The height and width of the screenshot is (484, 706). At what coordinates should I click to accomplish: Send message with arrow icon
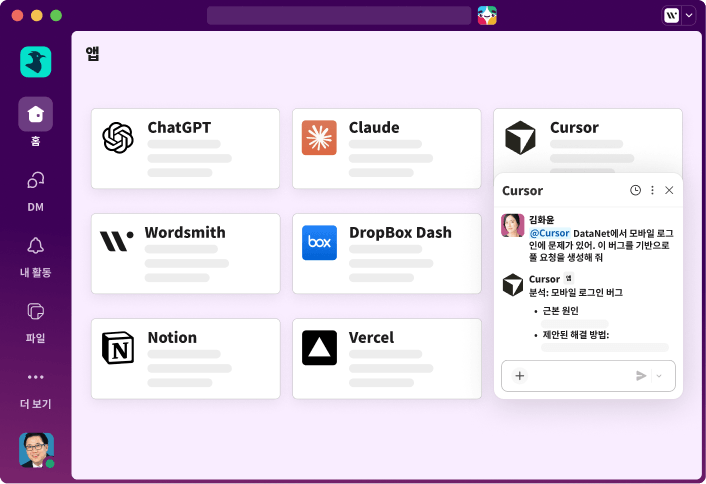click(641, 375)
